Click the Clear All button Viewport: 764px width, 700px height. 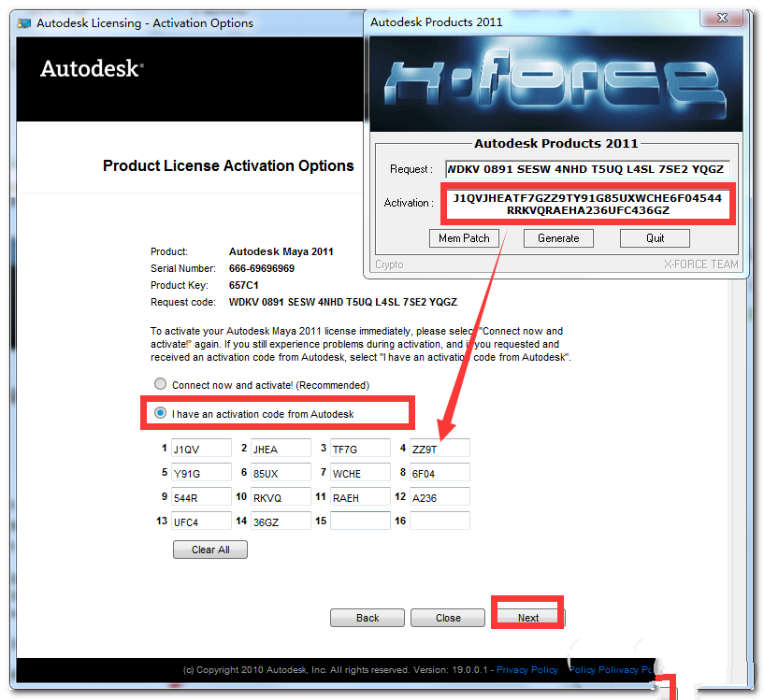(210, 550)
